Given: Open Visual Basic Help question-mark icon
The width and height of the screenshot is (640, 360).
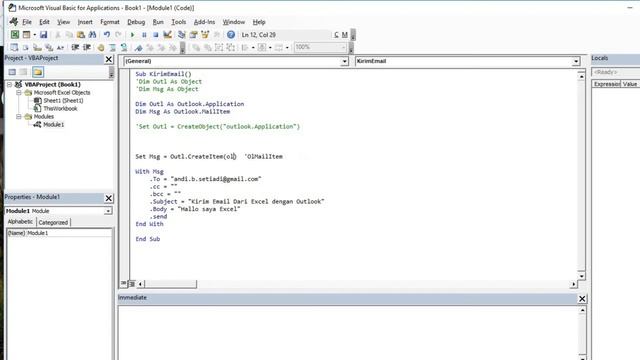Looking at the screenshot, I should pyautogui.click(x=231, y=35).
